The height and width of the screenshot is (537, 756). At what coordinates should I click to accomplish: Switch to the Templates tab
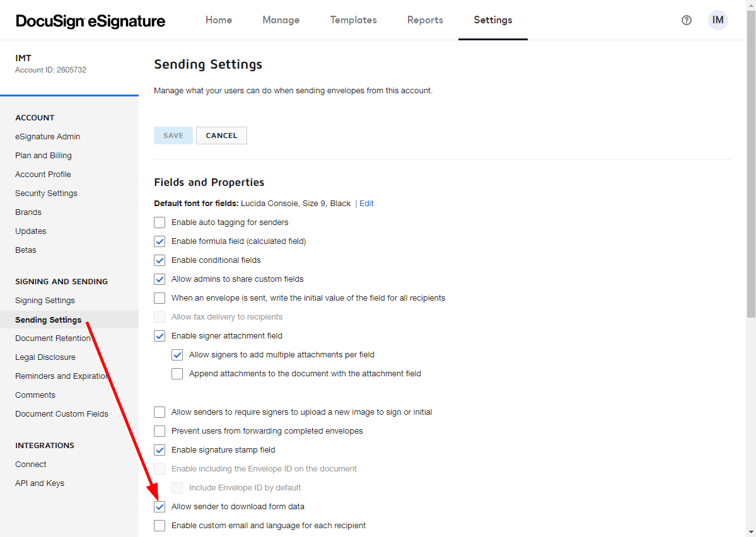pos(354,20)
